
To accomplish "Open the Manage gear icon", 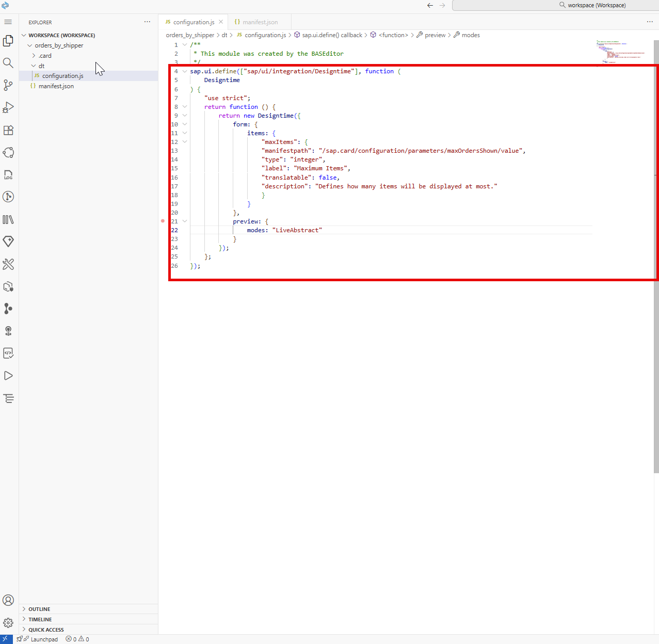I will click(8, 623).
